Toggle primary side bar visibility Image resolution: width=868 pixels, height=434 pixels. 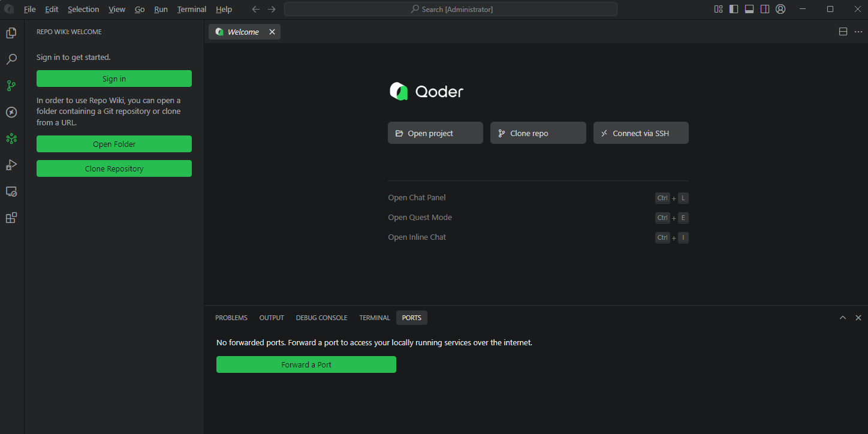pos(734,9)
